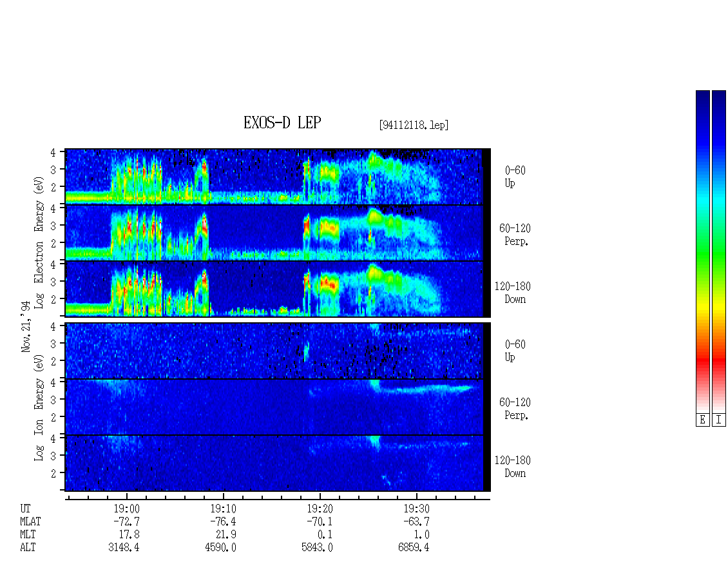Image resolution: width=728 pixels, height=564 pixels.
Task: Select the 19:30 time tick label
Action: point(416,509)
